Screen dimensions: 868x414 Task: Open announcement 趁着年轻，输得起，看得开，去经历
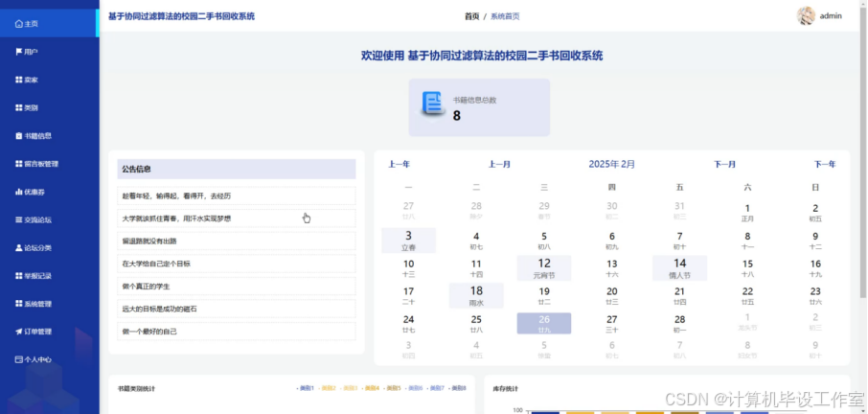(237, 195)
